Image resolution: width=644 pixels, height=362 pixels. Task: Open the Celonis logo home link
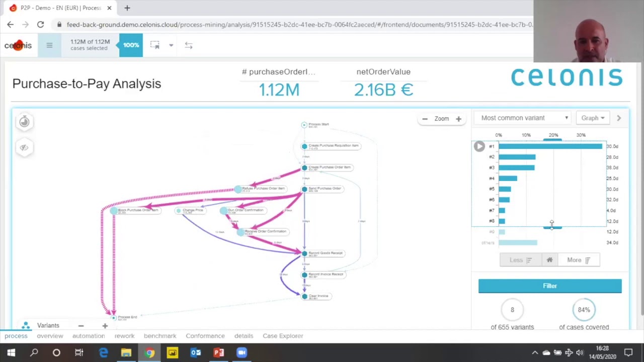click(18, 45)
